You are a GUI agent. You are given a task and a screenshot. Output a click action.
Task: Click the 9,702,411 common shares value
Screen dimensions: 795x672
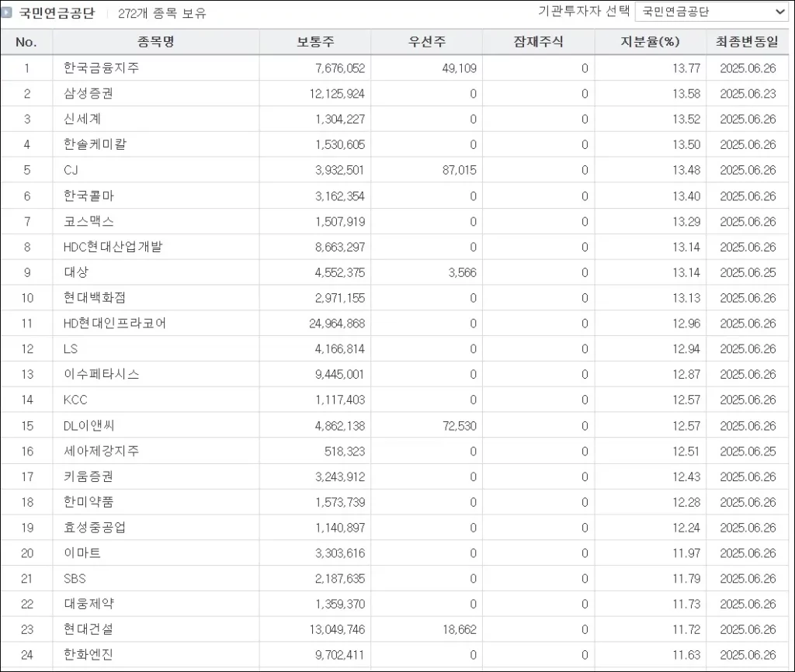[x=340, y=655]
